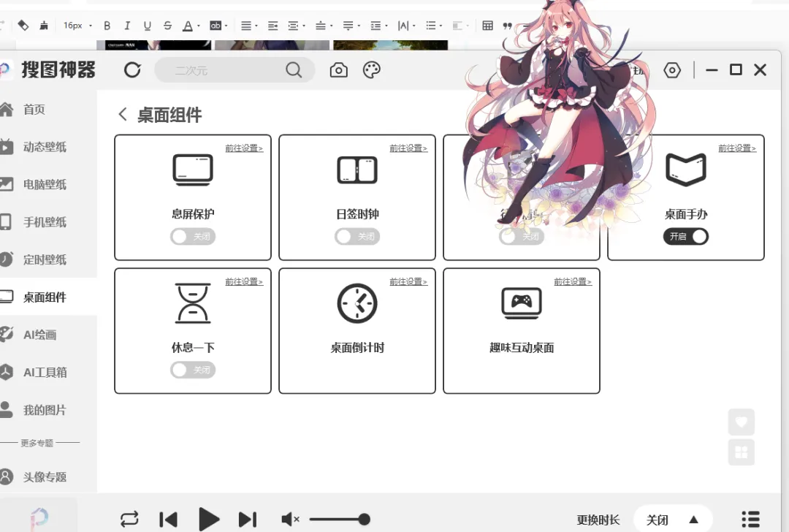Screen dimensions: 789x532
Task: Open the camera image search icon
Action: coord(339,70)
